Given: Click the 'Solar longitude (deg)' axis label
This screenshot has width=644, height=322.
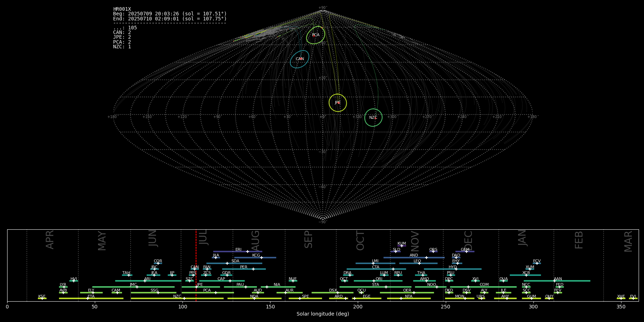Looking at the screenshot, I should coord(323,314).
